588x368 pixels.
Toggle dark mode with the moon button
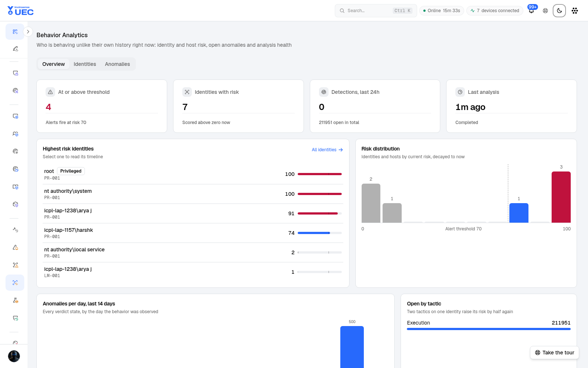(x=559, y=11)
